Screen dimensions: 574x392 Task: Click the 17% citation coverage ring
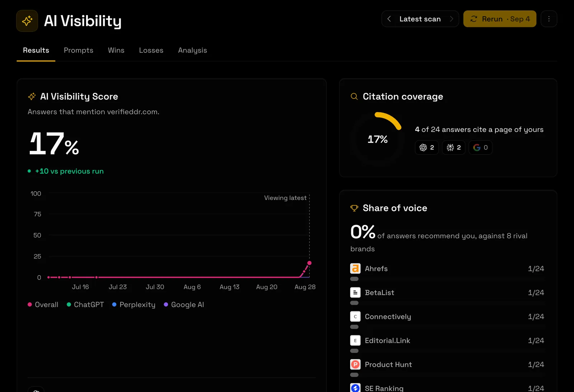(377, 139)
